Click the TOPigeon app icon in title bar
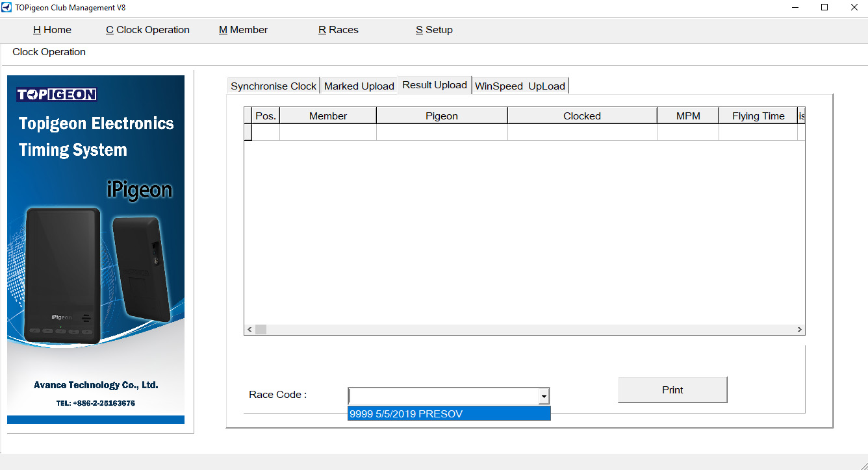The height and width of the screenshot is (470, 868). click(7, 8)
